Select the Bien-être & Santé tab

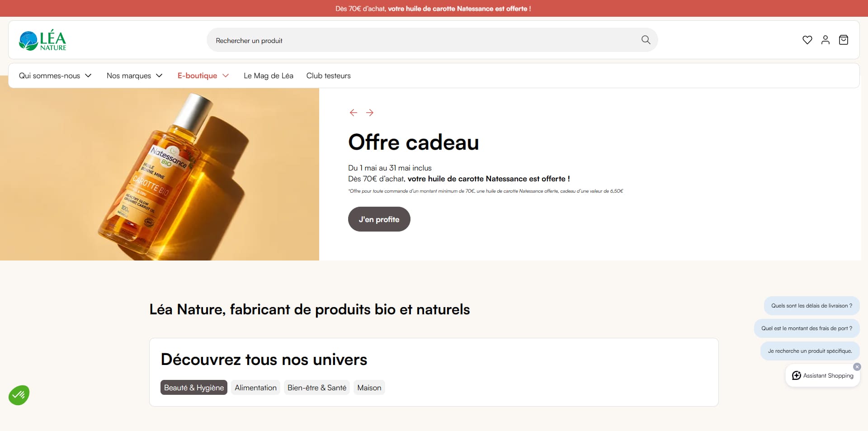point(317,388)
